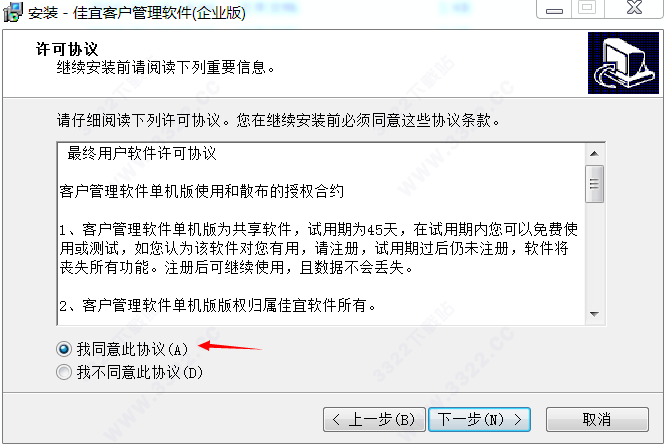This screenshot has height=446, width=666.
Task: Click the window title 安装 - 佳宜客户管理软件
Action: [x=137, y=13]
